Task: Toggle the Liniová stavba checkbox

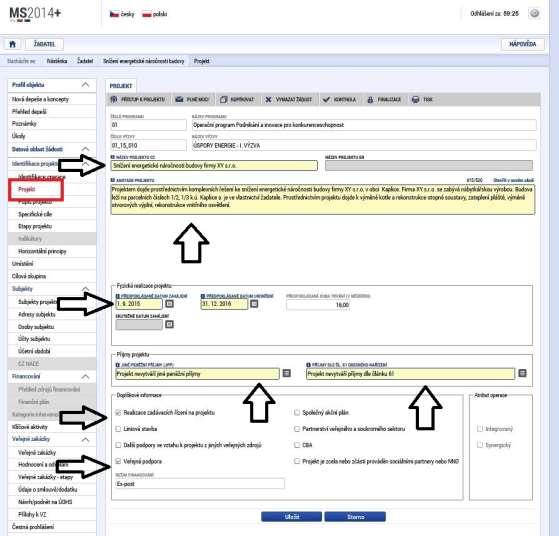Action: (x=118, y=429)
